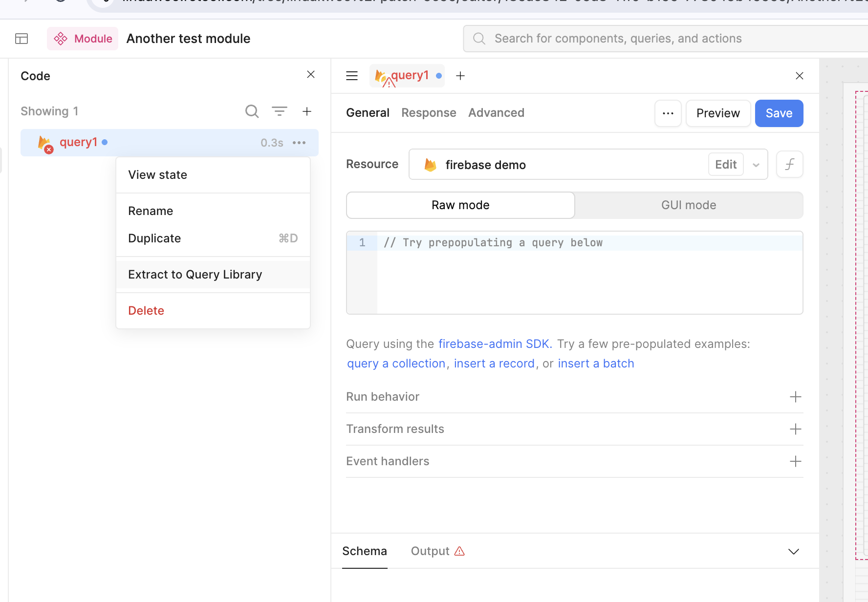
Task: Switch to the General tab
Action: 368,113
